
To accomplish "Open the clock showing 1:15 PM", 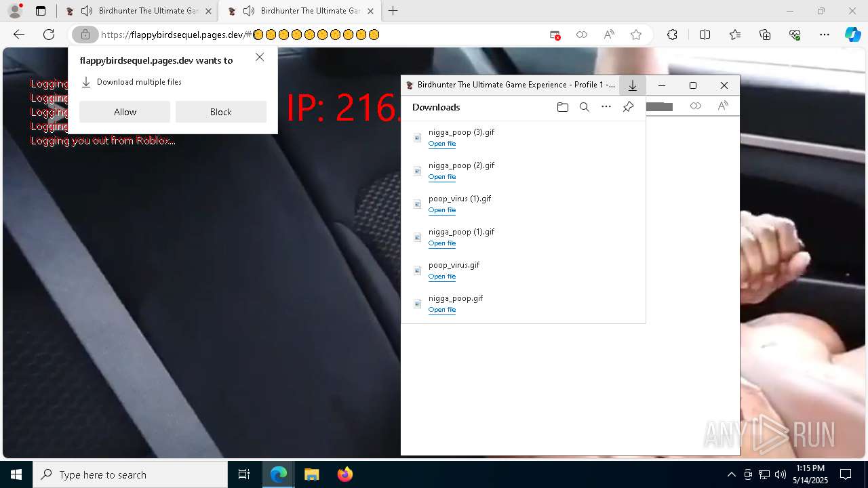I will (x=810, y=474).
